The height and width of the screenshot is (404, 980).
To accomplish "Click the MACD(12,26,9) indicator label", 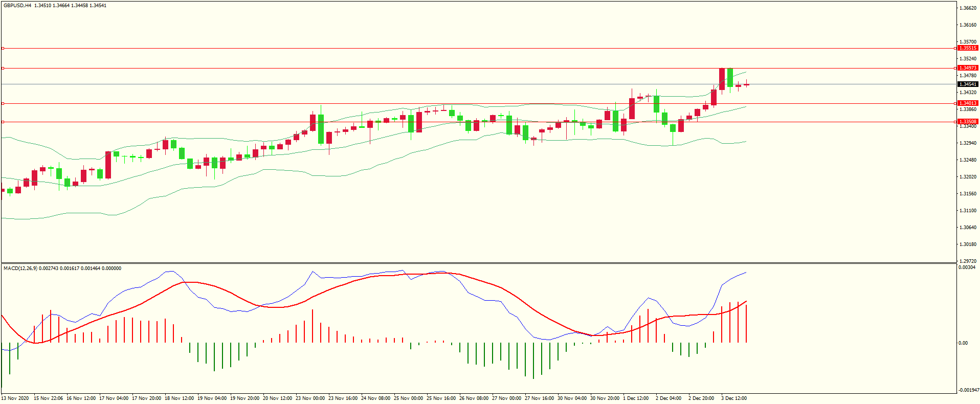I will tap(20, 268).
